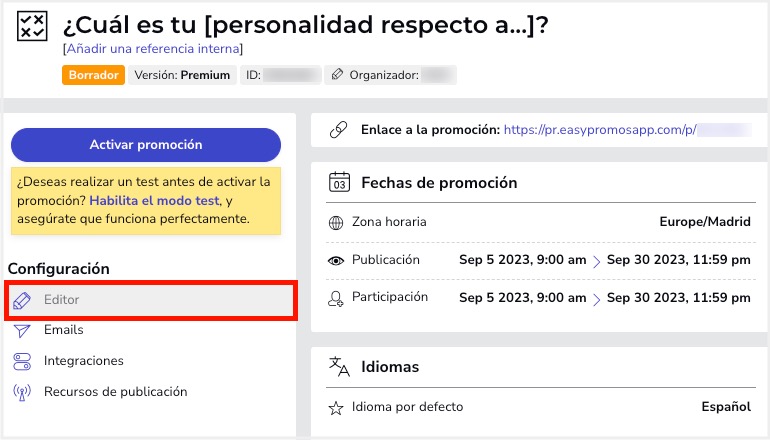Go to Integraciones settings
This screenshot has height=440, width=770.
click(83, 360)
